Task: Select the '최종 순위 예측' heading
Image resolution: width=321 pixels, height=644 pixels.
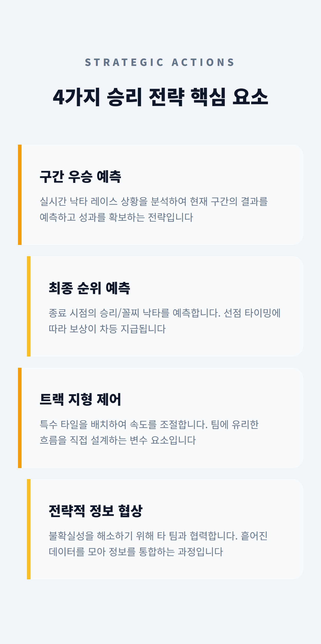Action: 89,288
